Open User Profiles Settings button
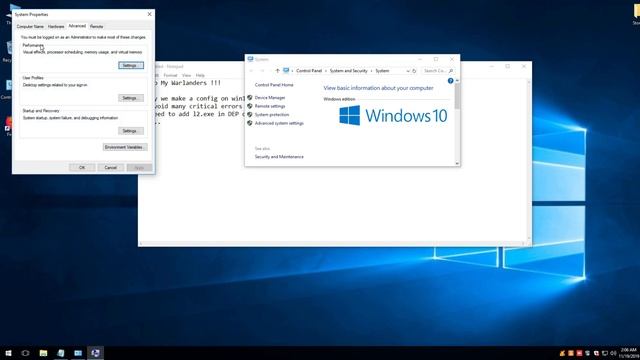The width and height of the screenshot is (640, 360). (131, 98)
